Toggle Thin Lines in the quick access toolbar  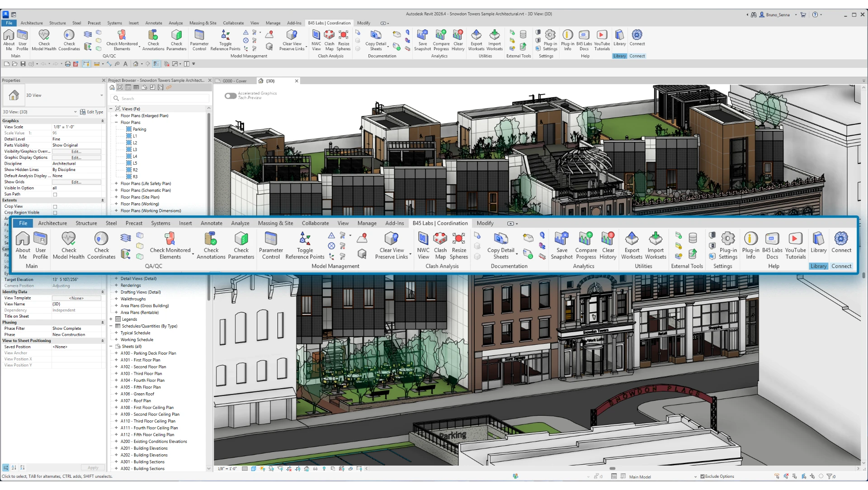pyautogui.click(x=156, y=64)
